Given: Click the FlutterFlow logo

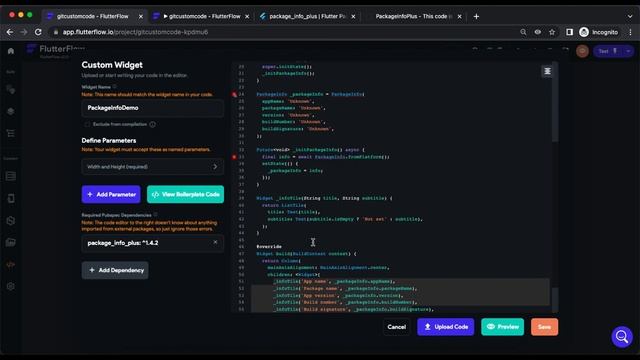Looking at the screenshot, I should click(x=55, y=50).
